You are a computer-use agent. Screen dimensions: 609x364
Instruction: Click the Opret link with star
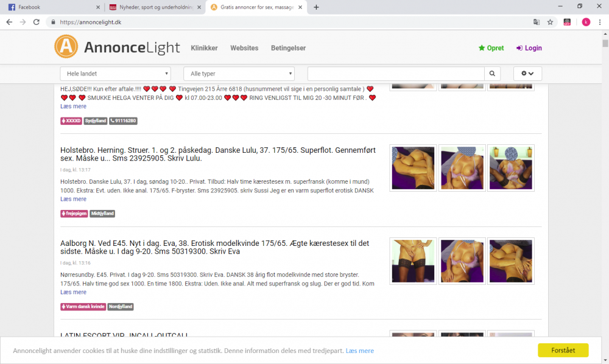[491, 48]
